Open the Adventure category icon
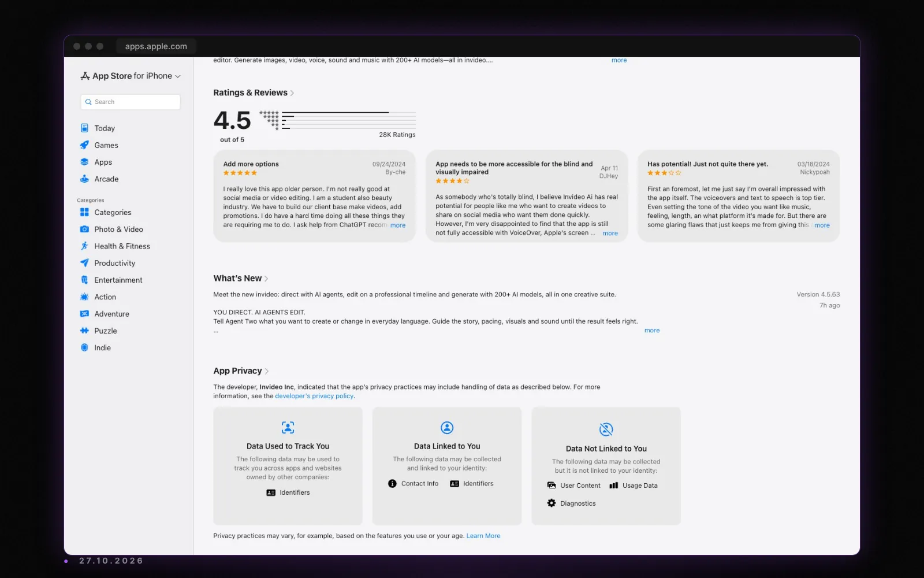Viewport: 924px width, 578px height. pos(84,314)
